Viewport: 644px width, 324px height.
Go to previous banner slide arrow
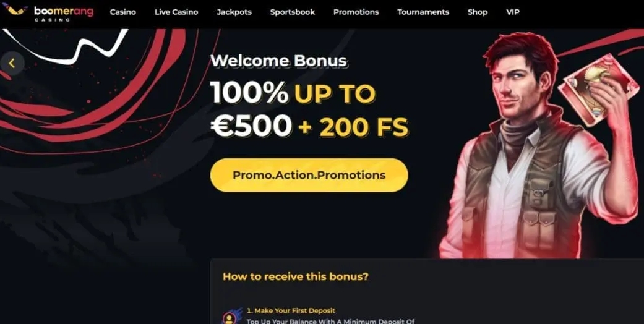12,63
